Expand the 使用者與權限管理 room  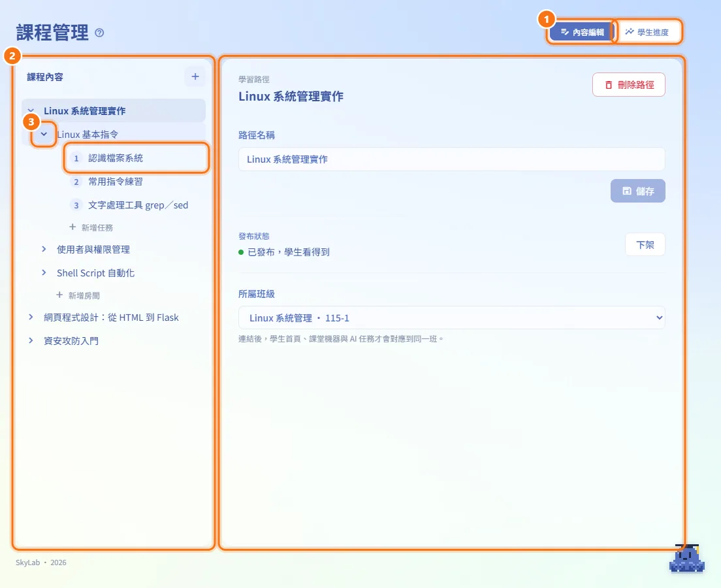tap(44, 249)
